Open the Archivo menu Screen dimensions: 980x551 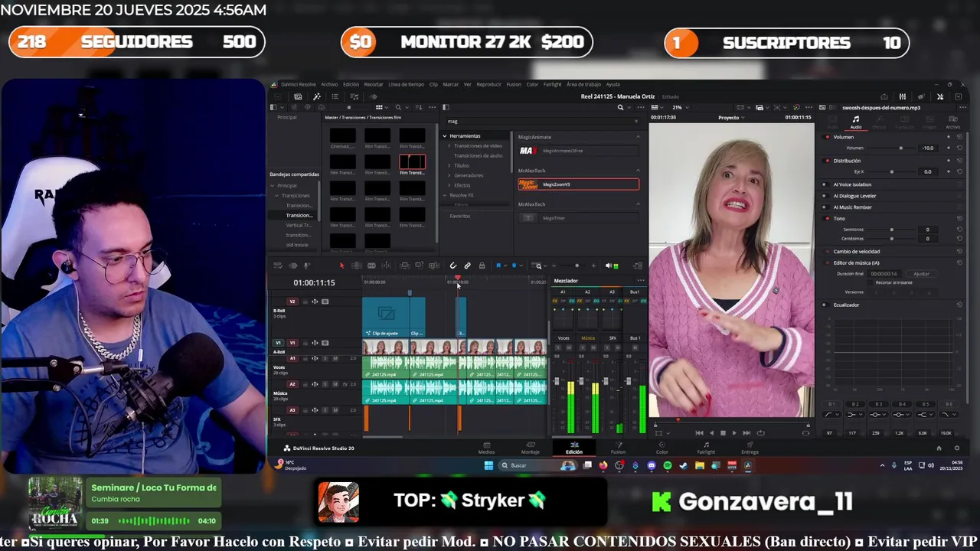(329, 84)
